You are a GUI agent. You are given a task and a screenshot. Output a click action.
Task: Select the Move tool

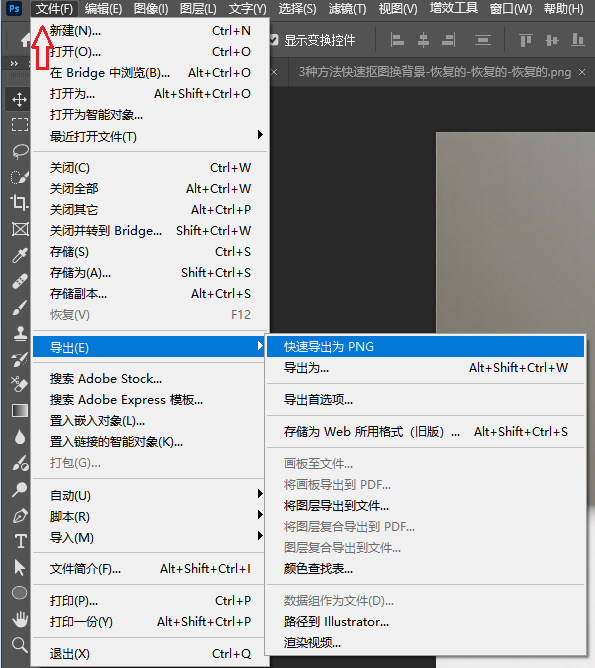click(19, 100)
